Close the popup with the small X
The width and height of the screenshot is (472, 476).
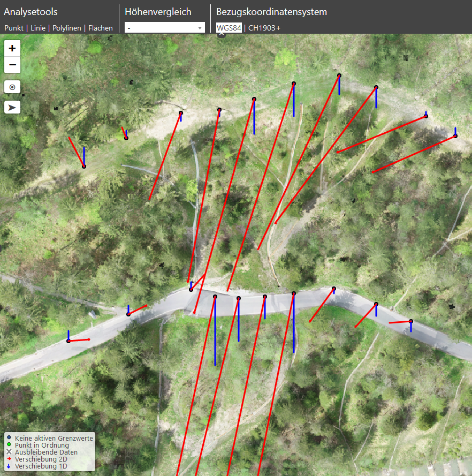pyautogui.click(x=222, y=34)
